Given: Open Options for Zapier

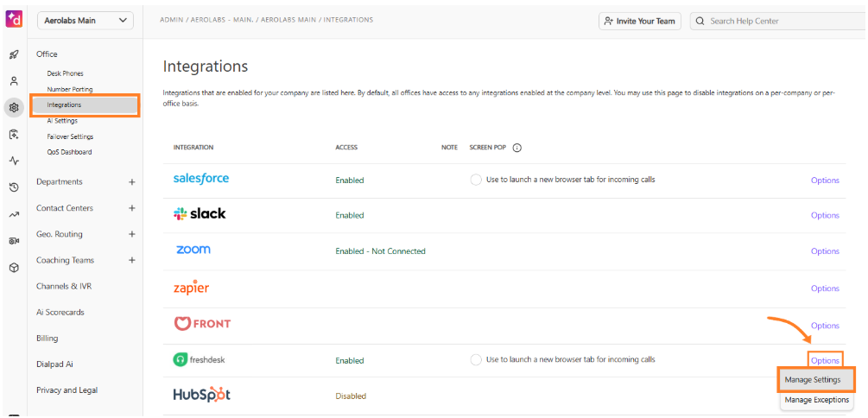Looking at the screenshot, I should (825, 288).
